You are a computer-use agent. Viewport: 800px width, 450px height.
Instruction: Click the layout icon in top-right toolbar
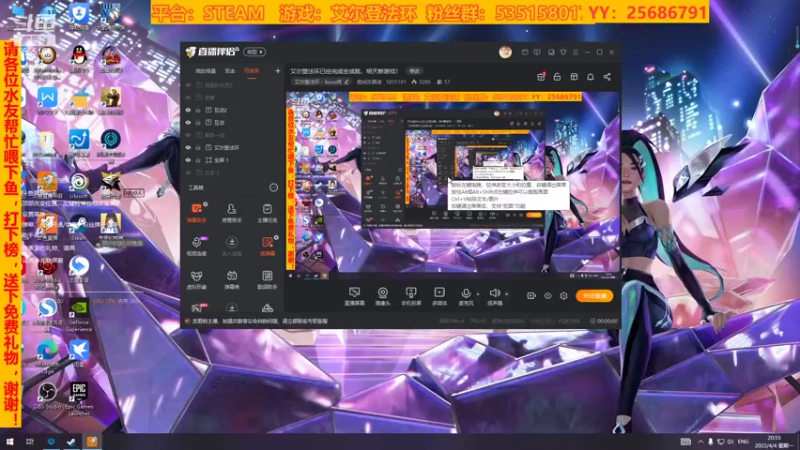pyautogui.click(x=574, y=77)
